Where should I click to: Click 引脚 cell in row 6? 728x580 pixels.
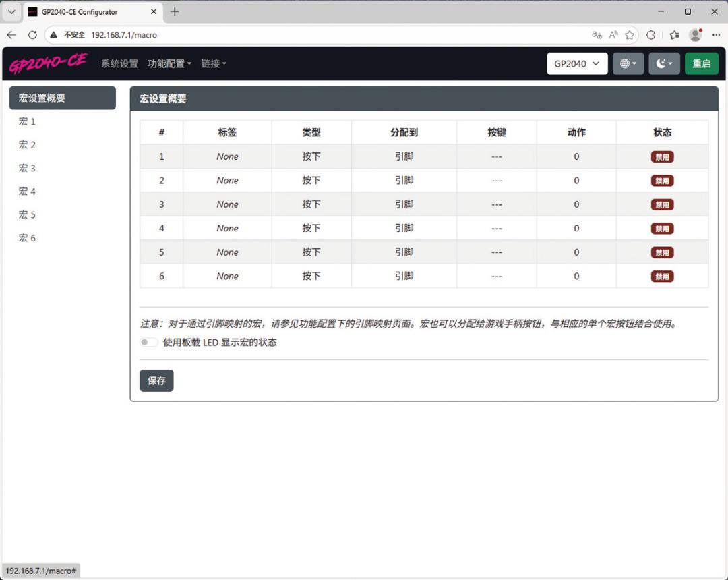404,276
